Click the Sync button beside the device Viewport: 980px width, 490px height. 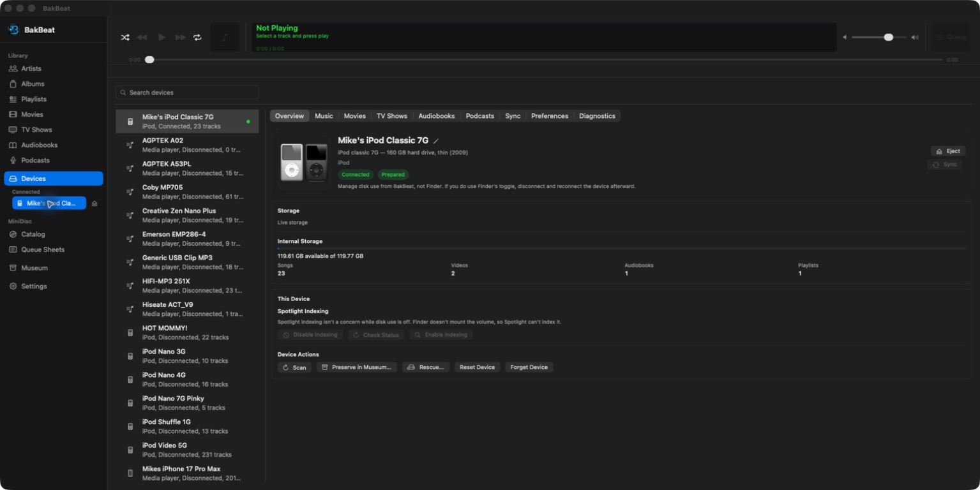[x=945, y=165]
